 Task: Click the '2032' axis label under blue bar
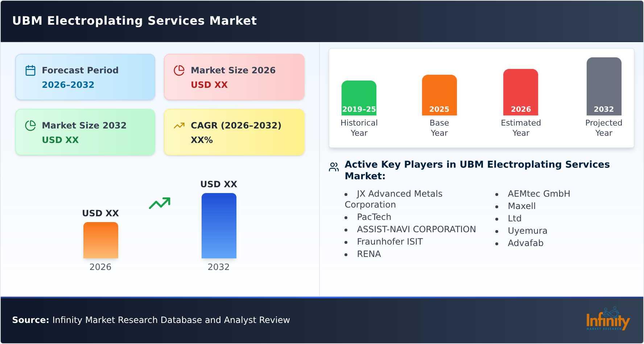pos(219,267)
